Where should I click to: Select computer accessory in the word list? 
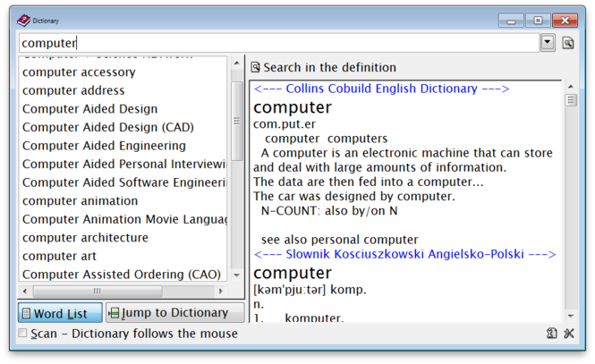tap(79, 72)
